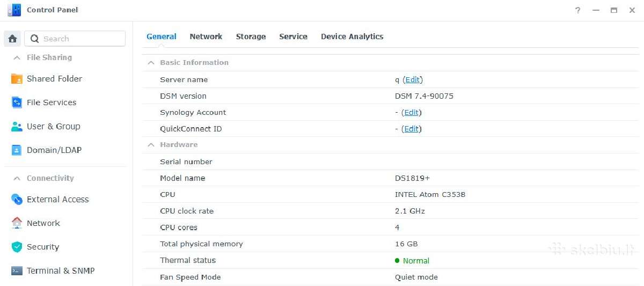The height and width of the screenshot is (286, 644).
Task: Switch to the Network tab
Action: tap(206, 36)
